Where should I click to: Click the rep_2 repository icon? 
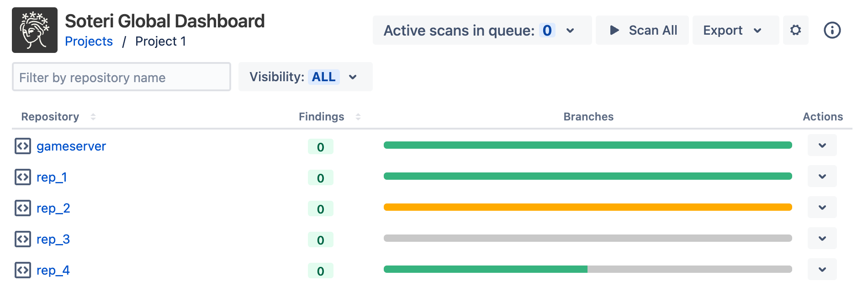click(23, 208)
